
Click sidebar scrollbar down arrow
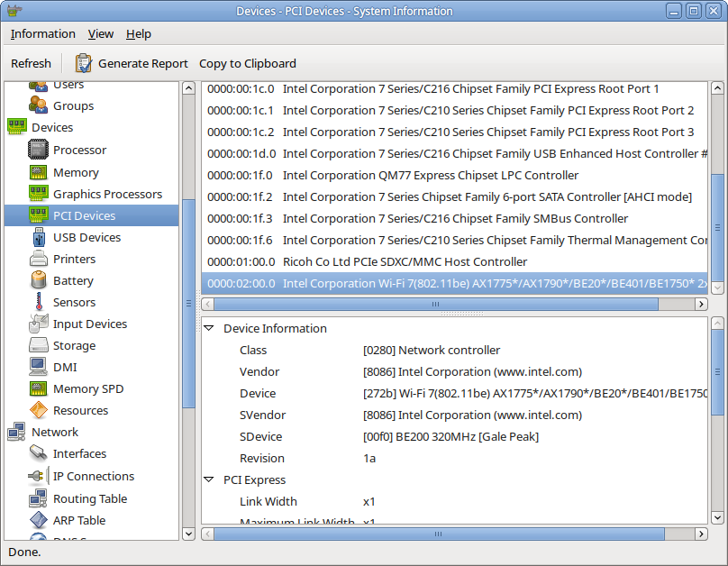[188, 534]
